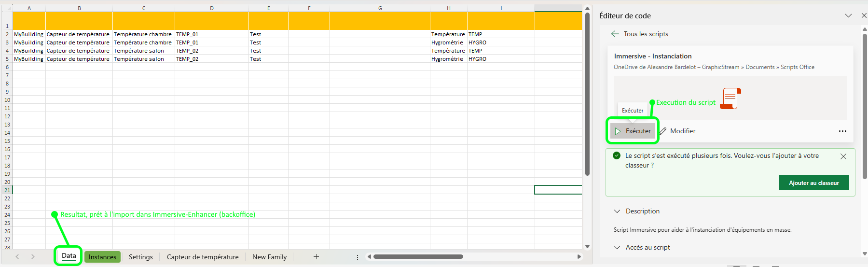Screen dimensions: 868x267
Task: Collapse the Description section
Action: pos(617,211)
